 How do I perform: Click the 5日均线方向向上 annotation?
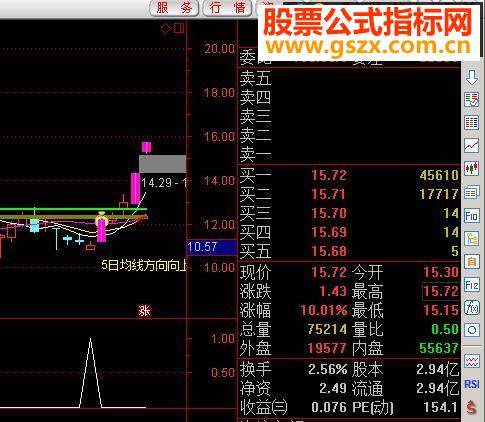pyautogui.click(x=144, y=266)
